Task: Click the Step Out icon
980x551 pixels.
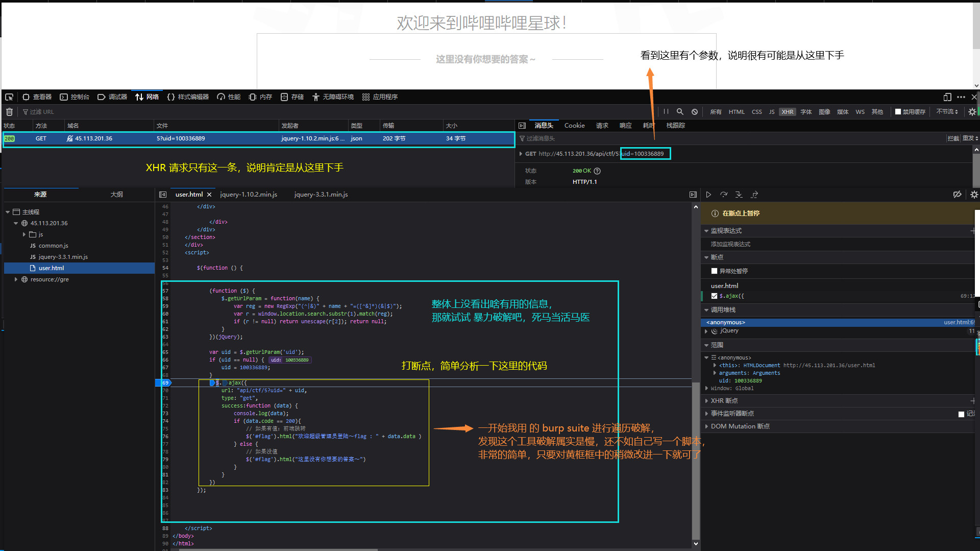Action: coord(754,195)
